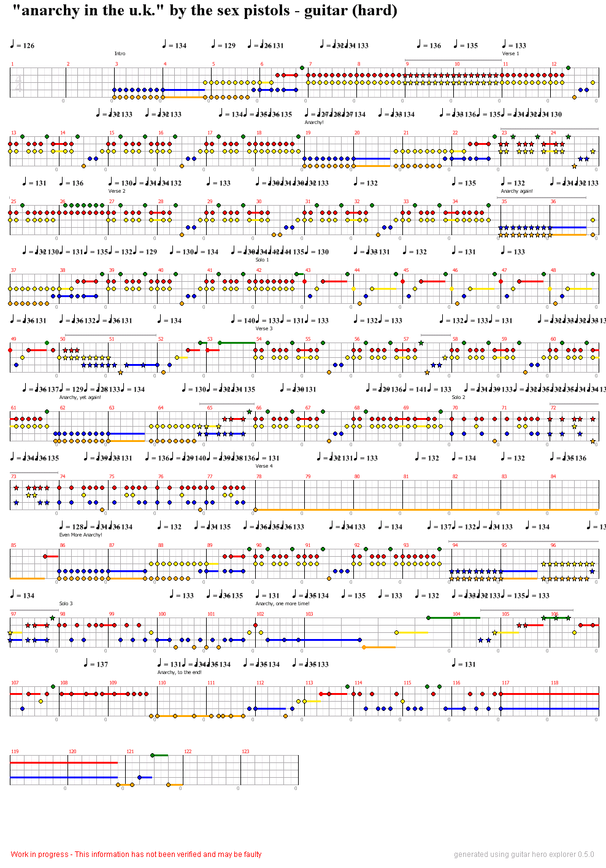Click the "Anarchy!" section label
606x868 pixels.
pyautogui.click(x=314, y=123)
